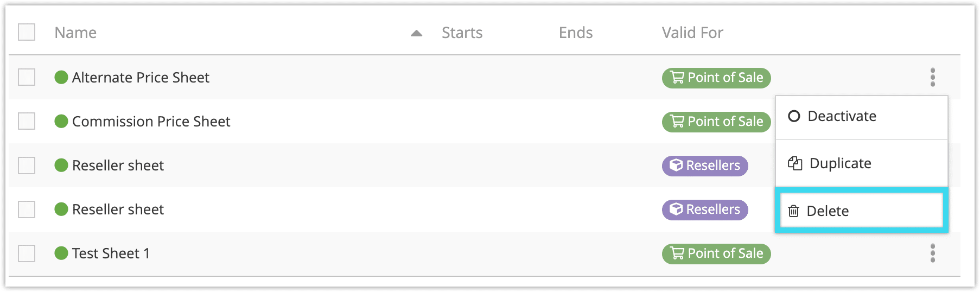Check the Alternate Price Sheet row checkbox
This screenshot has width=980, height=292.
click(x=27, y=77)
